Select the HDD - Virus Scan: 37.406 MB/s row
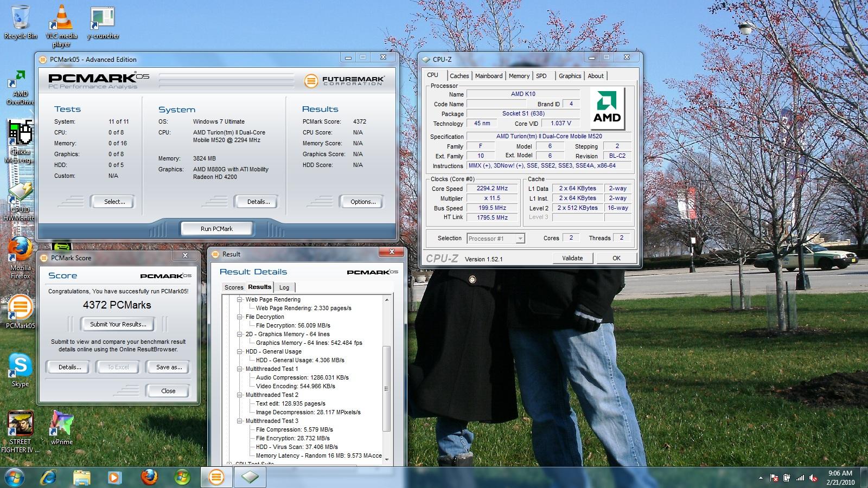 [x=297, y=447]
